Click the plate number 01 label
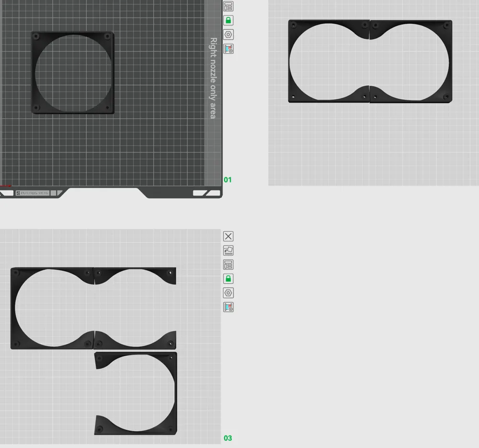Screen dimensions: 479x448 point(228,180)
